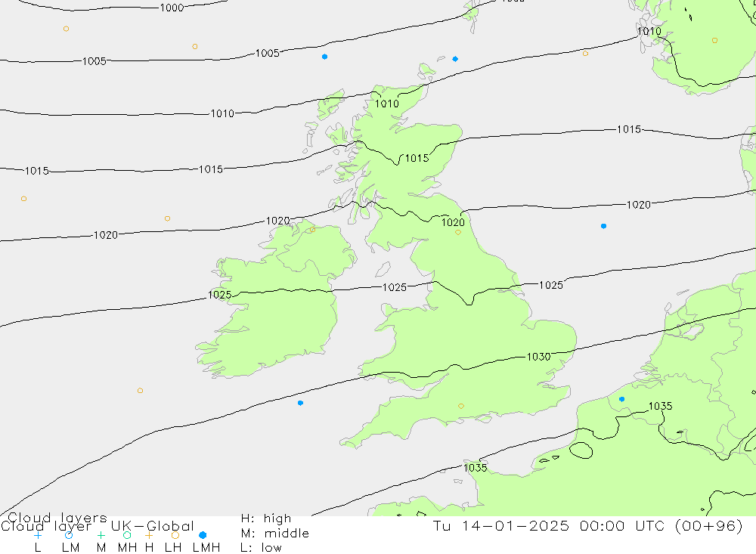The image size is (756, 554).
Task: Click the 1025 label over western Ireland
Action: point(219,295)
